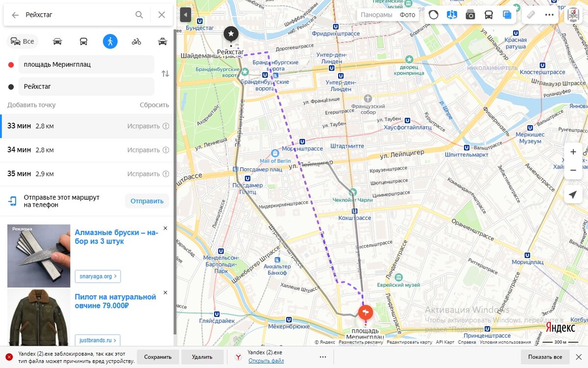Click 'Удалить' in the download bar
Image resolution: width=588 pixels, height=368 pixels.
(x=202, y=357)
